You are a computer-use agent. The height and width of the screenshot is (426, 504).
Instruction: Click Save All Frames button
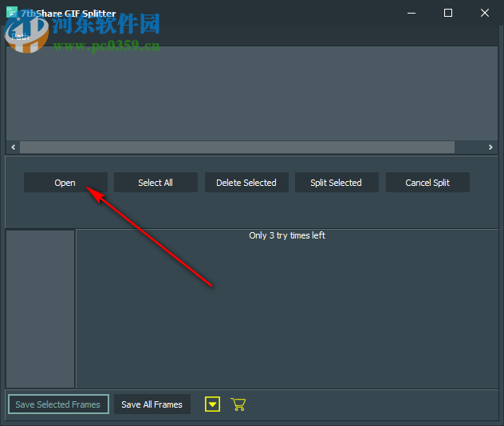point(152,404)
